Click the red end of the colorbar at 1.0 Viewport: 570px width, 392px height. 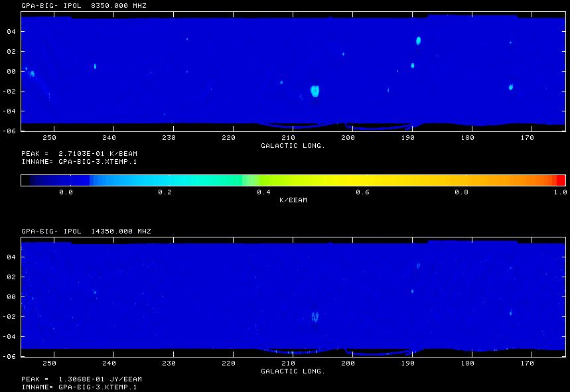(561, 180)
